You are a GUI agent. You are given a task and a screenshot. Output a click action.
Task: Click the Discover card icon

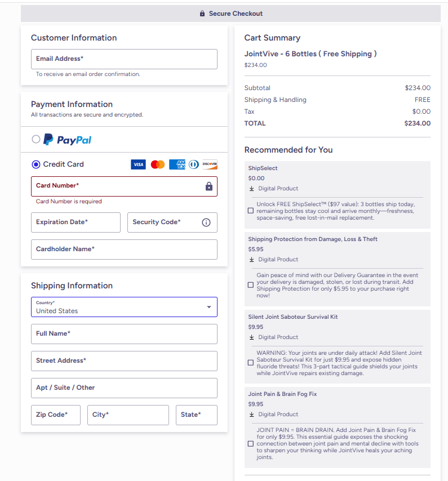pos(210,164)
